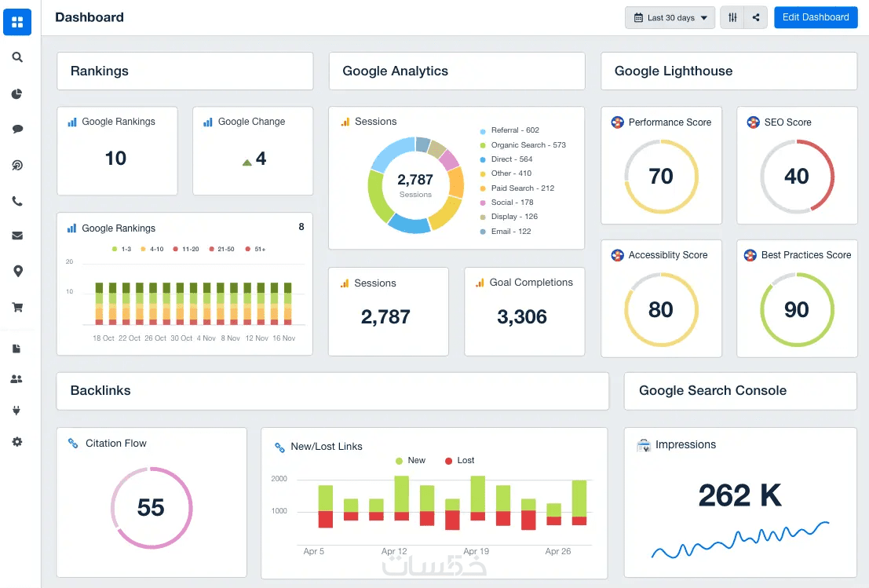The image size is (869, 588).
Task: Toggle the Lost legend in New/Lost Links
Action: [x=459, y=461]
